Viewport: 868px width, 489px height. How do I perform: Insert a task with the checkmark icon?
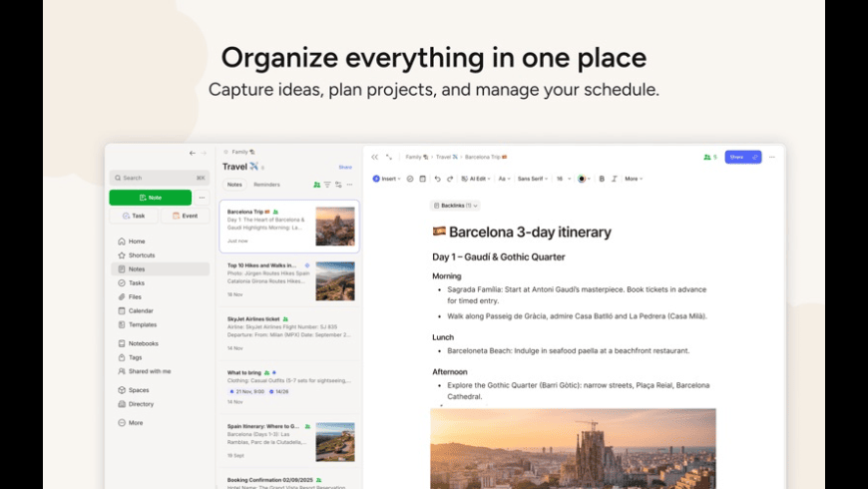point(410,179)
